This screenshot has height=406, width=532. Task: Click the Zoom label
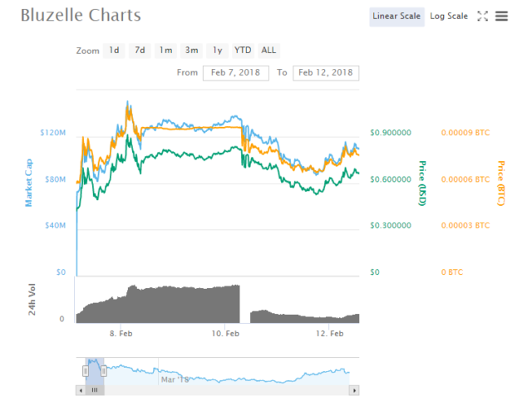(87, 51)
